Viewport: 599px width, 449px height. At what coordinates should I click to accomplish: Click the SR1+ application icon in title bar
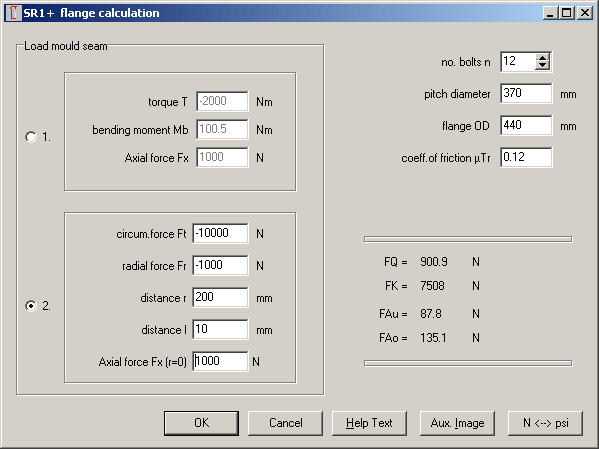[x=13, y=13]
